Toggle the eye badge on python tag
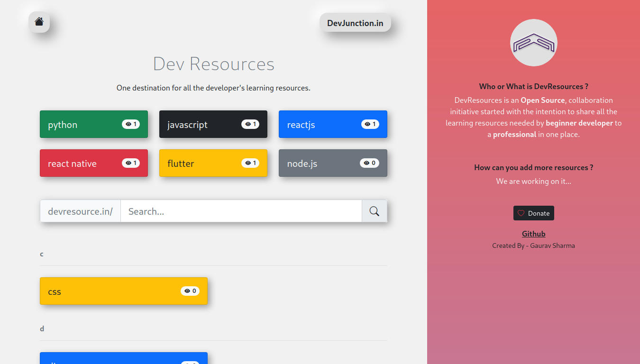The image size is (640, 364). (130, 124)
